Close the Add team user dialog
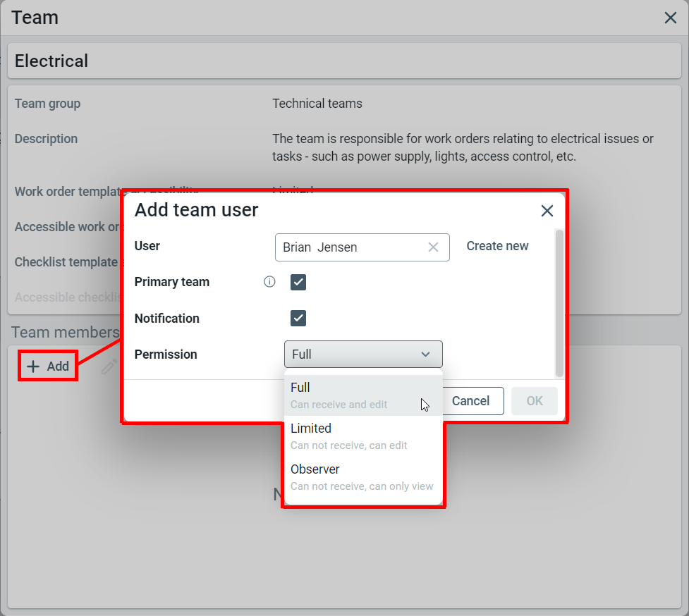689x616 pixels. 547,211
